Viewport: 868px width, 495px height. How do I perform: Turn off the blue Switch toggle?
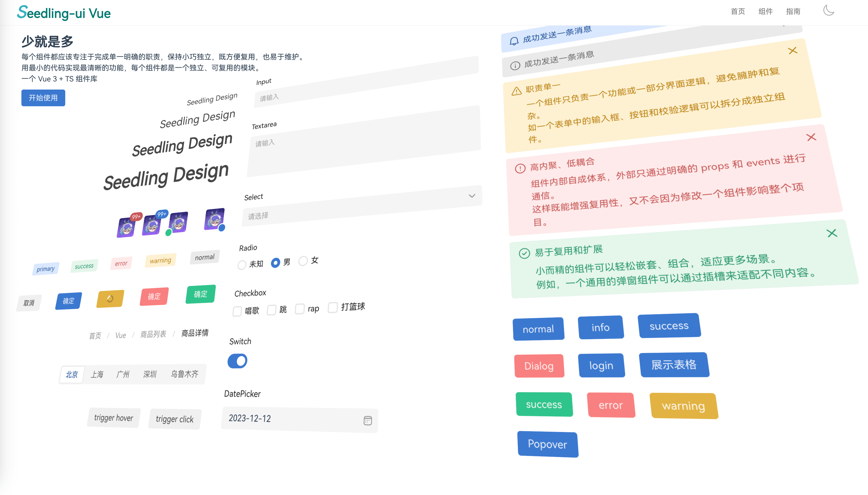click(x=237, y=361)
